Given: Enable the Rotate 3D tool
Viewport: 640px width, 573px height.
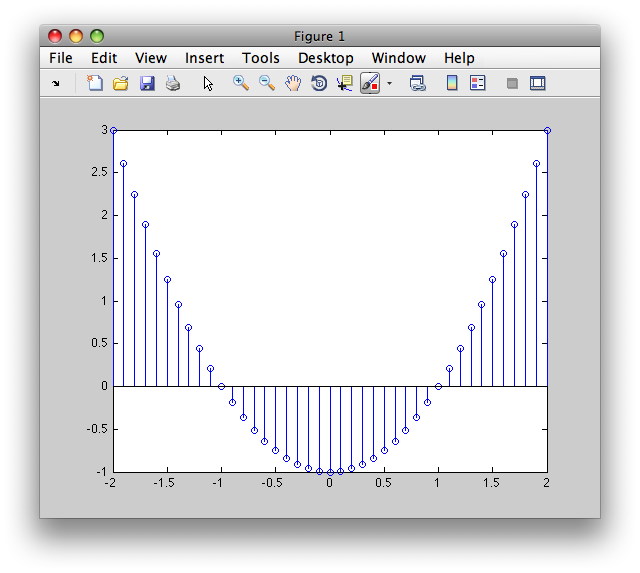Looking at the screenshot, I should [319, 83].
